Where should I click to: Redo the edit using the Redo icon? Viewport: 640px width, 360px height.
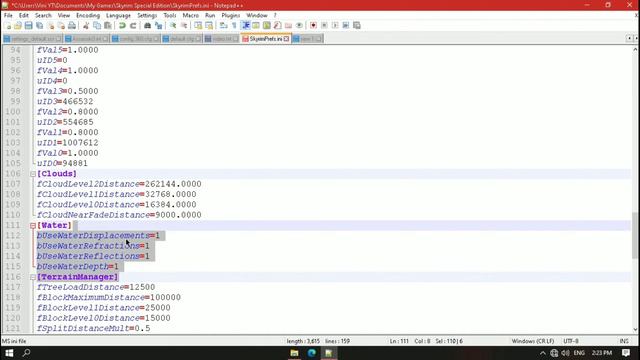pyautogui.click(x=133, y=25)
